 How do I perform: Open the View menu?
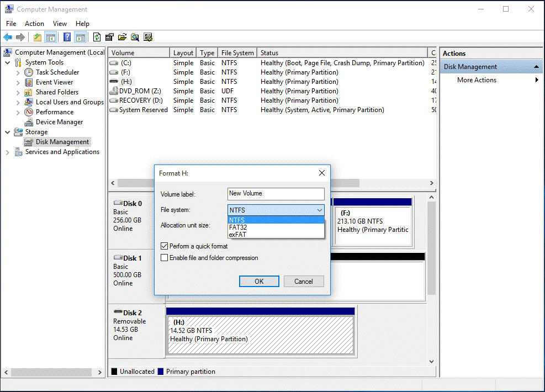coord(60,24)
